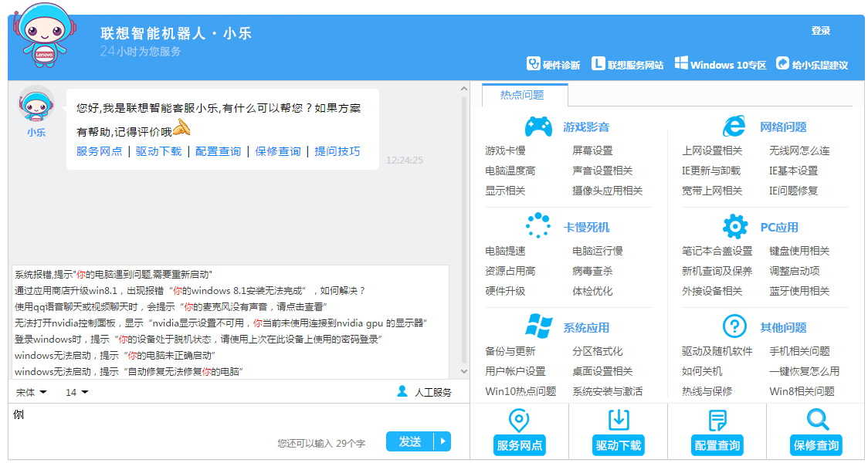The width and height of the screenshot is (868, 463).
Task: Click the 服务网点 bottom button label
Action: pyautogui.click(x=519, y=446)
